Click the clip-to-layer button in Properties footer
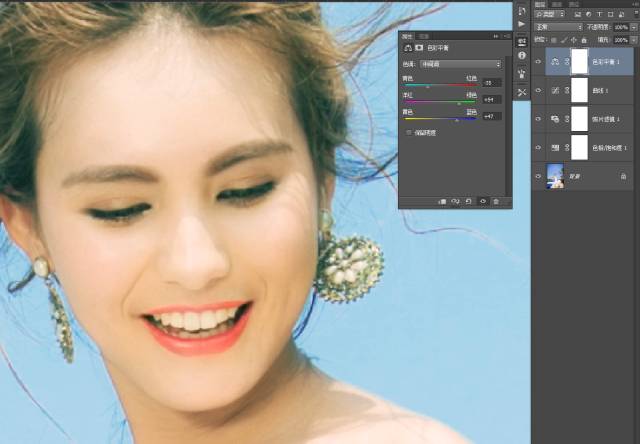 (442, 202)
